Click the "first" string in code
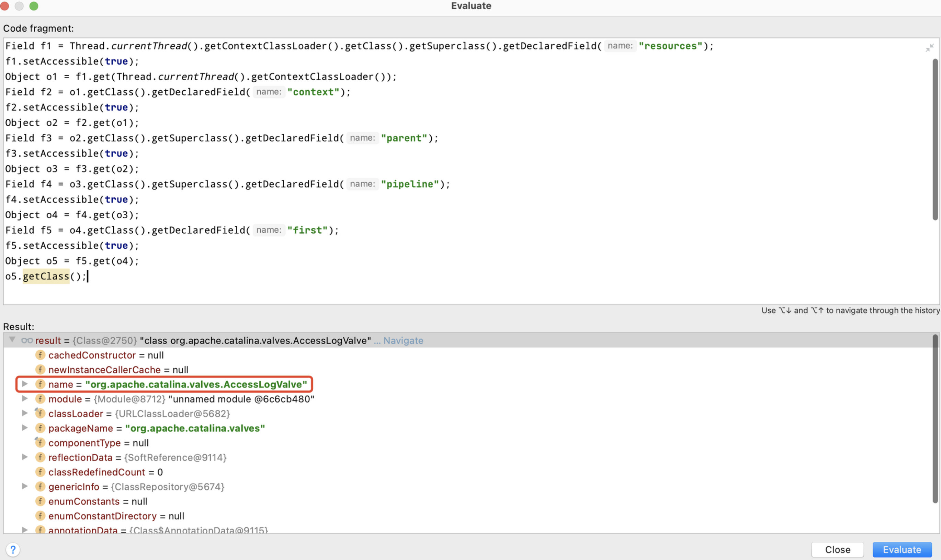Image resolution: width=941 pixels, height=560 pixels. pyautogui.click(x=308, y=230)
